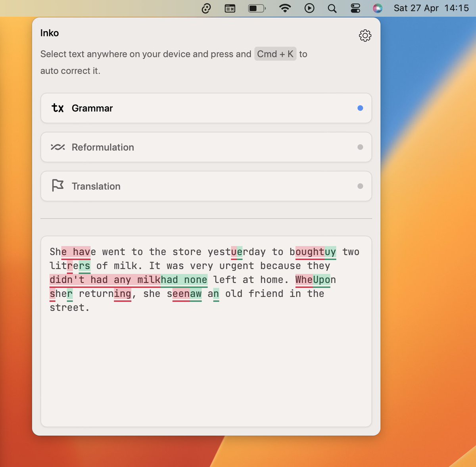Toggle the grey Reformulation status dot
The width and height of the screenshot is (476, 467).
[x=360, y=147]
